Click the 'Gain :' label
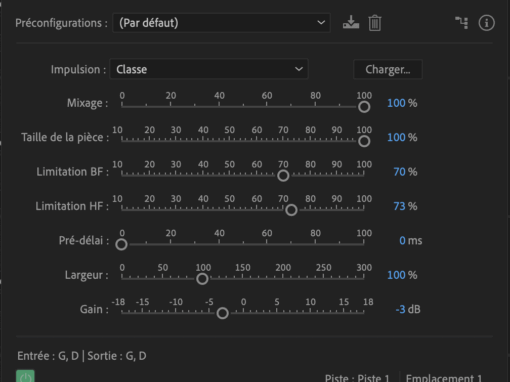Image resolution: width=510 pixels, height=382 pixels. [x=94, y=309]
